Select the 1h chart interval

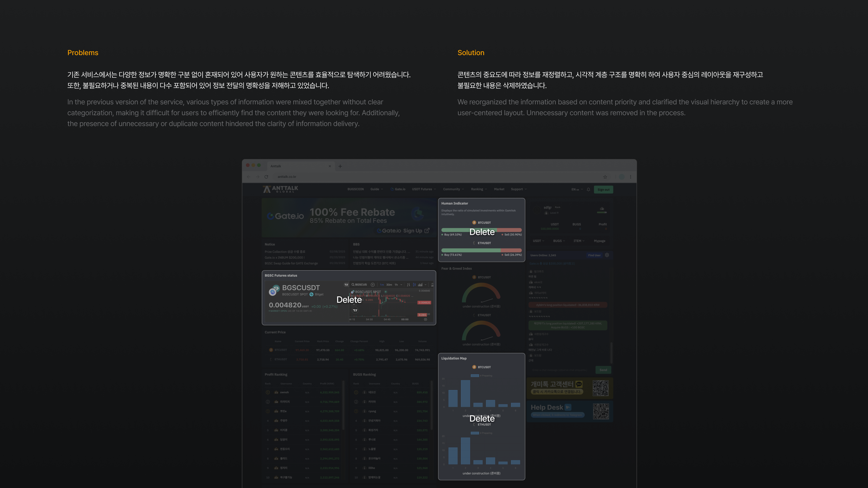[x=396, y=285]
